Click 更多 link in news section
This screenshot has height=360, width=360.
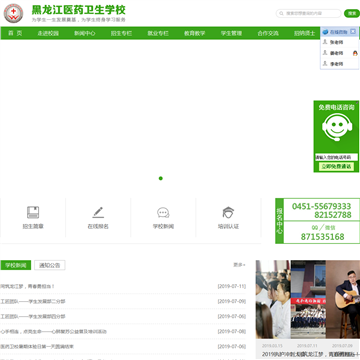pos(239,265)
